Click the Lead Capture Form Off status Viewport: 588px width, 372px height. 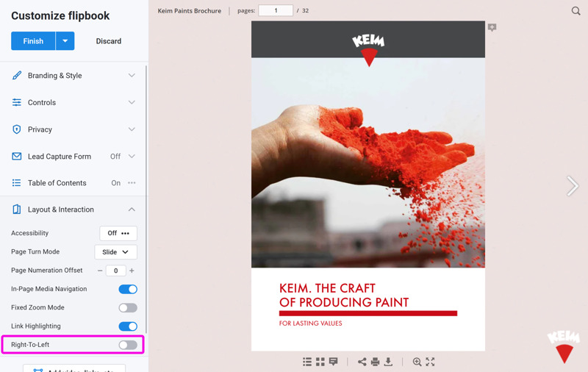point(115,157)
